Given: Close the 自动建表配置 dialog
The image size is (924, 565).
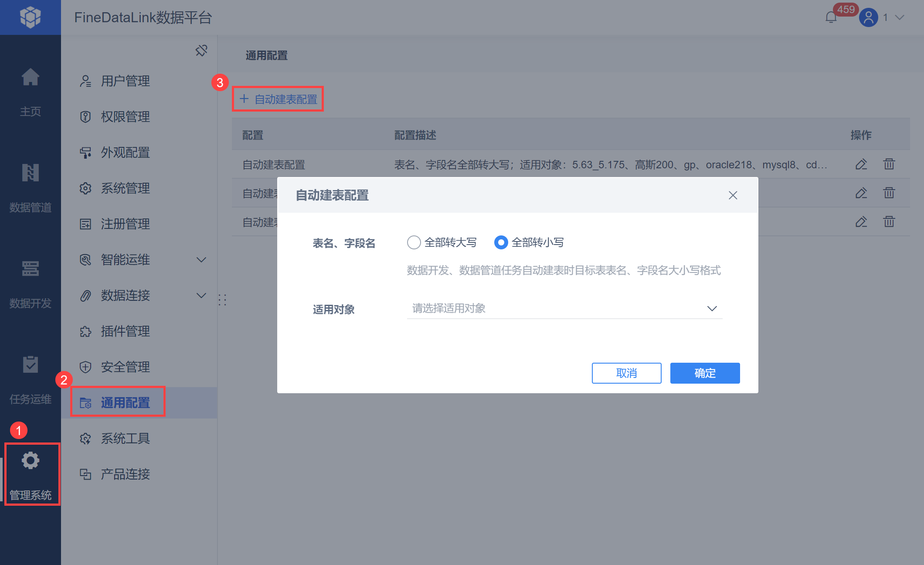Looking at the screenshot, I should [733, 195].
